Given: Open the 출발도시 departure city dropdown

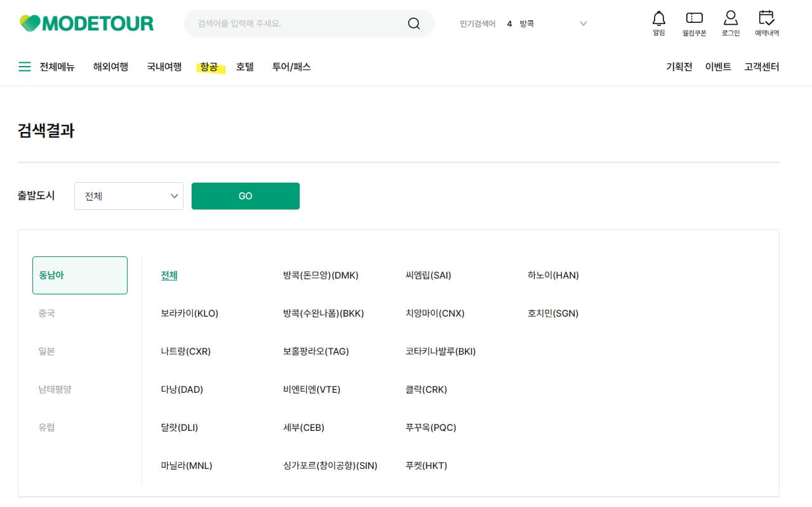Looking at the screenshot, I should click(x=128, y=196).
